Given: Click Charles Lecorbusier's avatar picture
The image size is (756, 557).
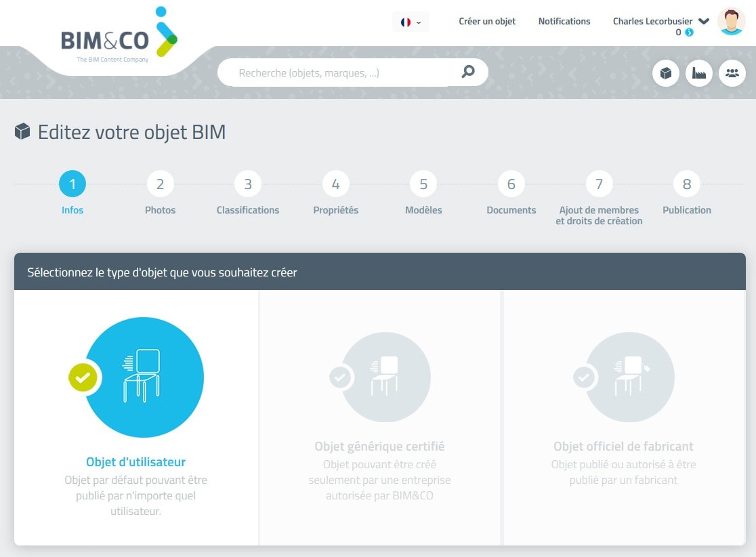Looking at the screenshot, I should pyautogui.click(x=731, y=22).
